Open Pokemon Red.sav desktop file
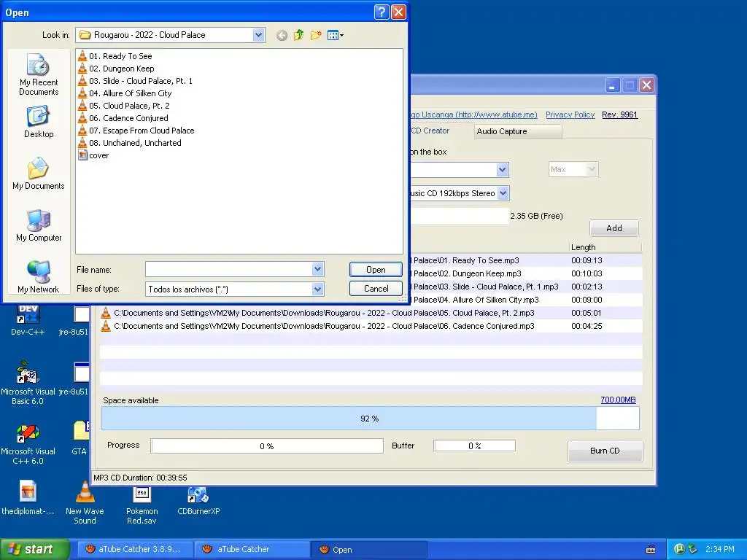This screenshot has width=747, height=560. pyautogui.click(x=142, y=505)
